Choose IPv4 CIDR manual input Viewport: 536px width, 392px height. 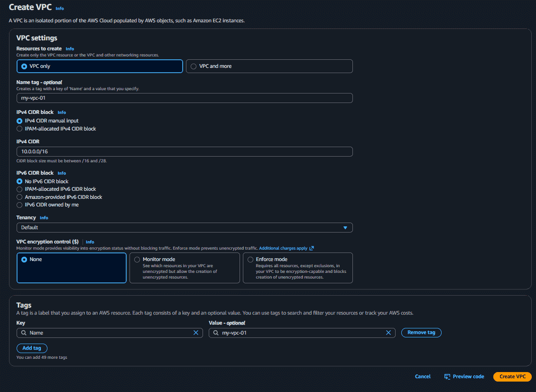click(x=47, y=121)
